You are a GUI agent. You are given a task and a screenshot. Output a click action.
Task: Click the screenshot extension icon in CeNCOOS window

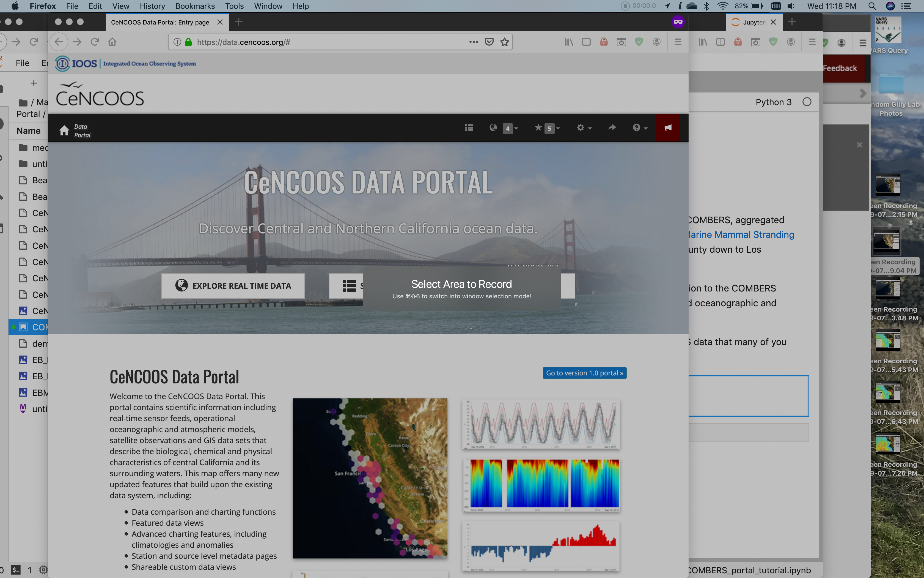[621, 42]
